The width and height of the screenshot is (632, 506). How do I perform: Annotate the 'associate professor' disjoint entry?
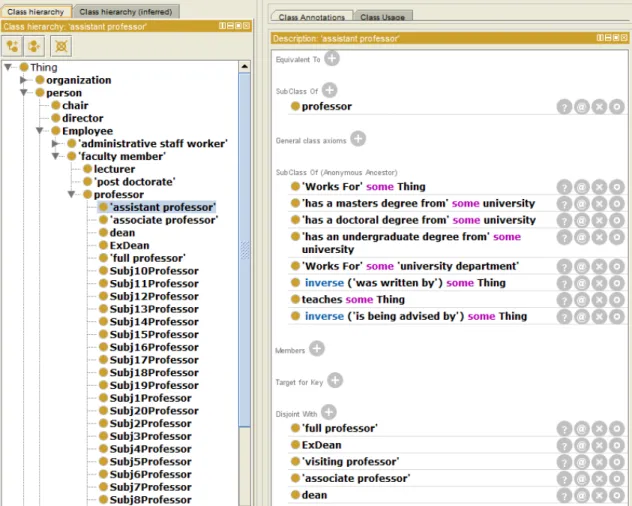pos(582,479)
